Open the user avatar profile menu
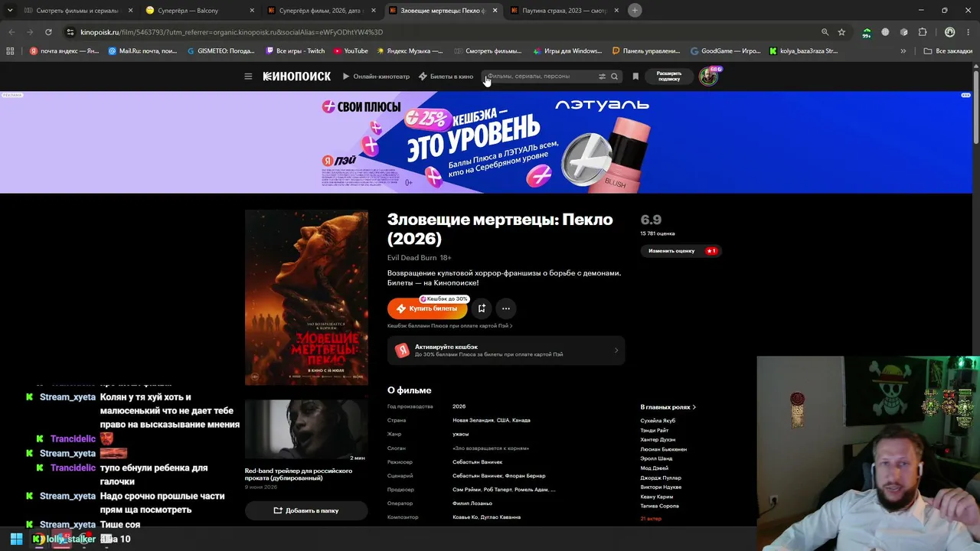The width and height of the screenshot is (980, 551). (708, 77)
